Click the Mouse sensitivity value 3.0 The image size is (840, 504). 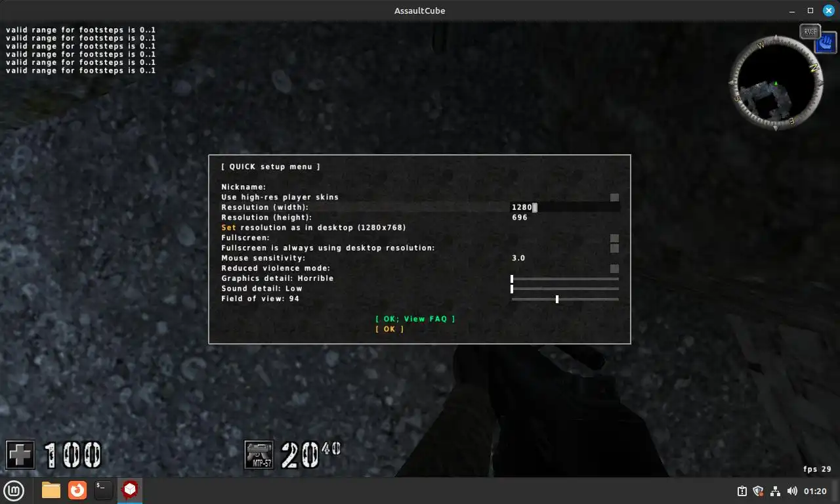coord(518,258)
